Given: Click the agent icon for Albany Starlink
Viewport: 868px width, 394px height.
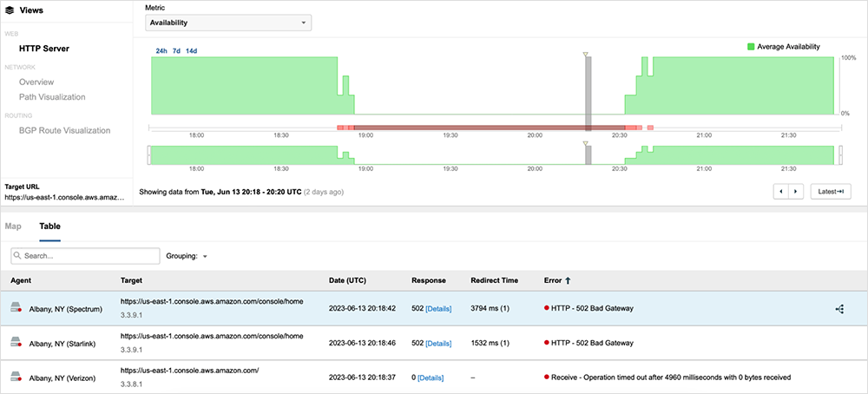Looking at the screenshot, I should pyautogui.click(x=16, y=343).
